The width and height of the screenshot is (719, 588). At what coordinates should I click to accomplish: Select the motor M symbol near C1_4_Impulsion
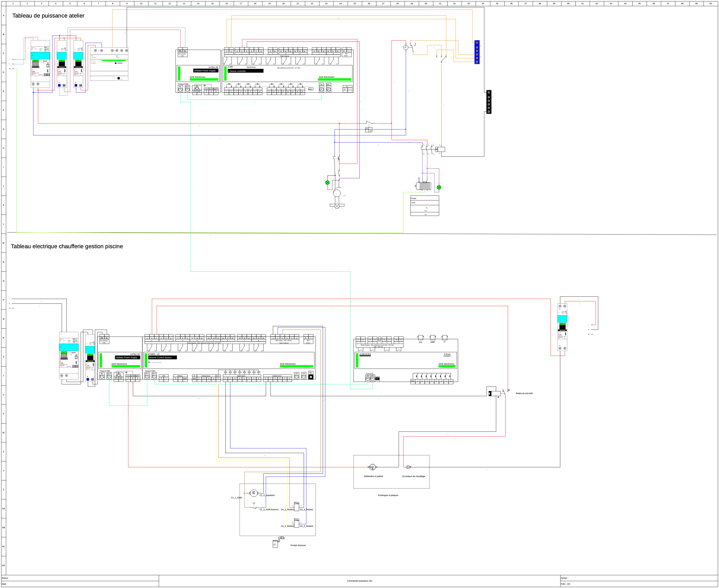(254, 493)
